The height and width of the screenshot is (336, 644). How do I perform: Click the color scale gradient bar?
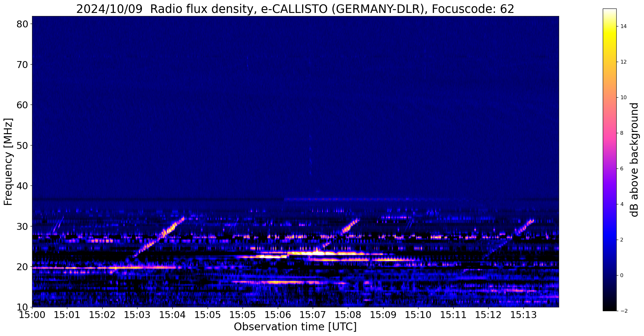coord(609,160)
